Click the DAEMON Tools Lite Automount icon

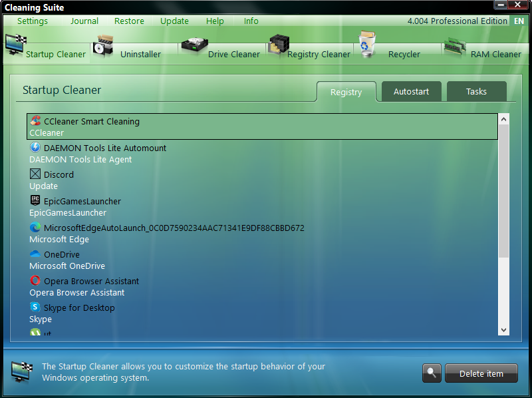tap(35, 147)
